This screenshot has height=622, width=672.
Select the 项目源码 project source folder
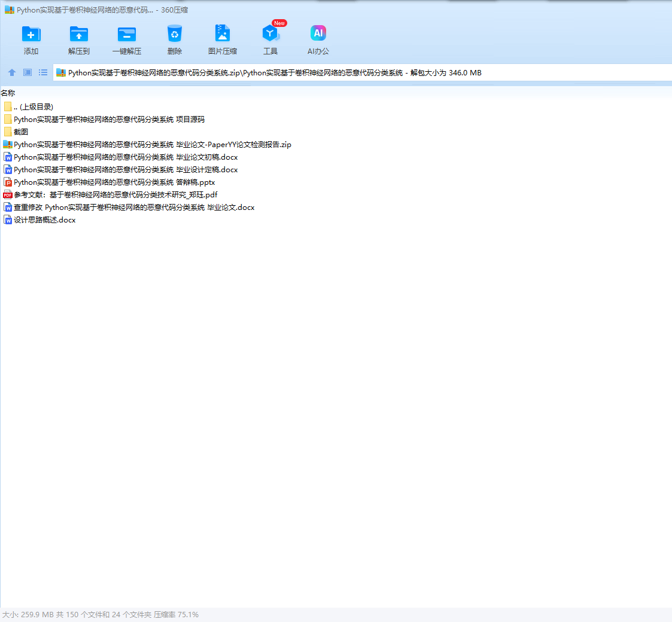pyautogui.click(x=109, y=119)
